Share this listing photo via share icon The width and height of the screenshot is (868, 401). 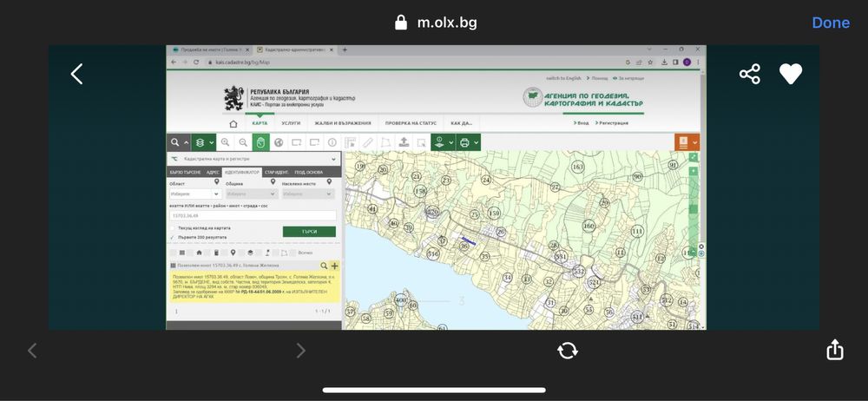(750, 74)
